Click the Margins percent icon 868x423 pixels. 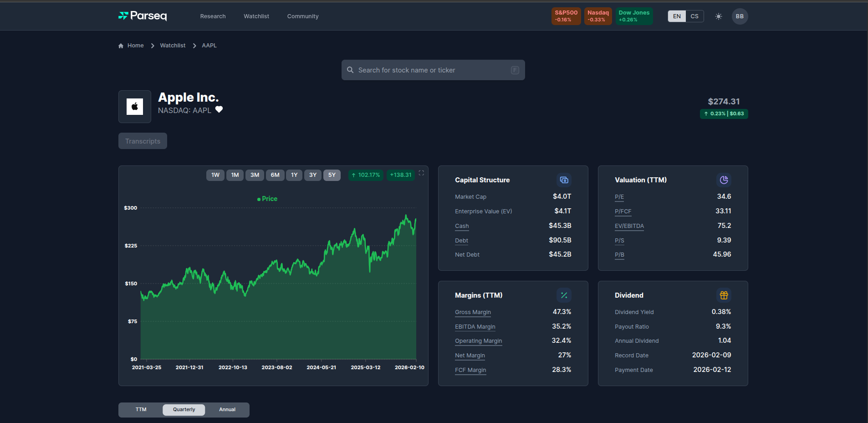point(564,295)
